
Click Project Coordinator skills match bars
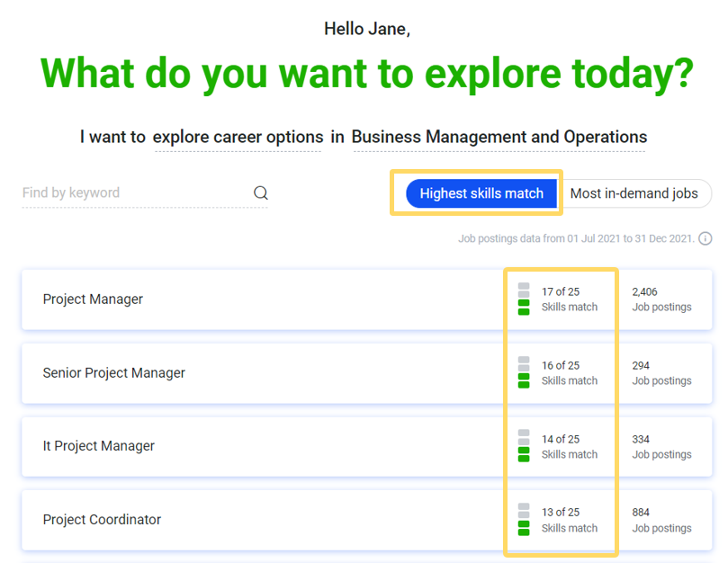point(524,519)
